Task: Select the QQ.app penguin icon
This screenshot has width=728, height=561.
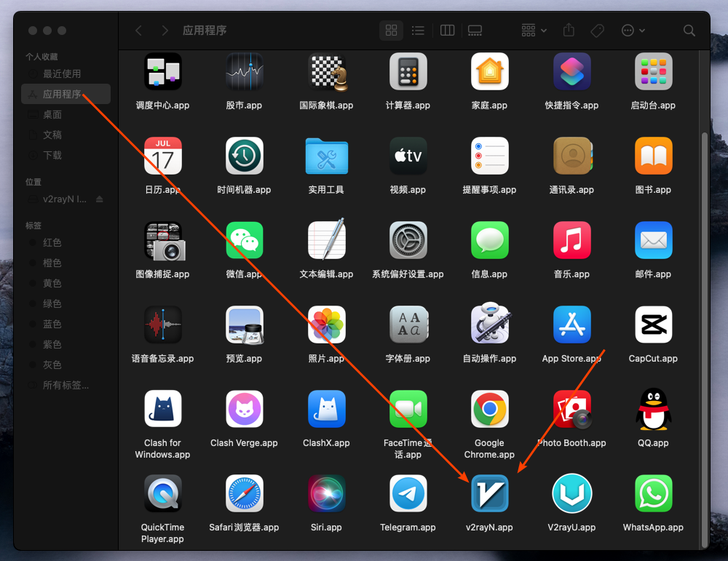Action: [653, 409]
